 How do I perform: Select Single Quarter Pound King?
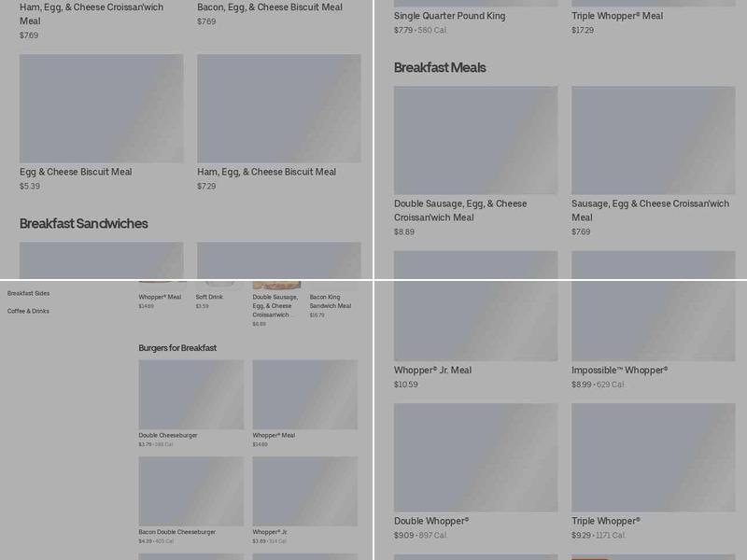point(449,16)
